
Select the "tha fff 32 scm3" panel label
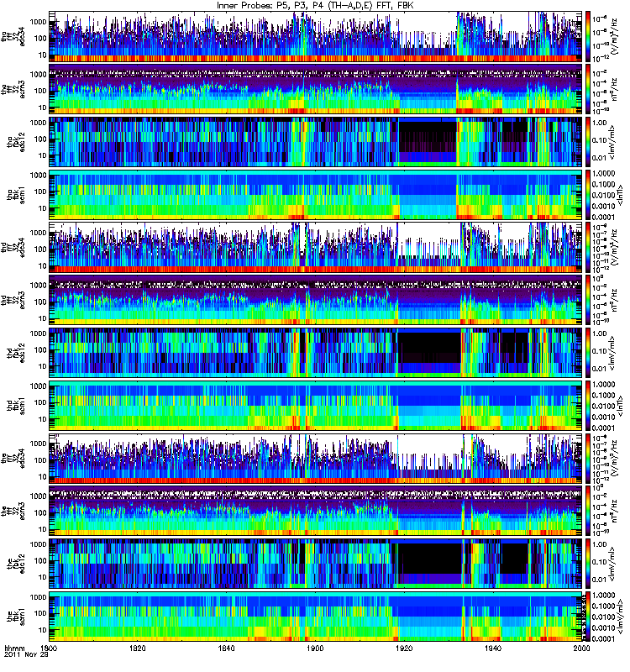[x=13, y=90]
